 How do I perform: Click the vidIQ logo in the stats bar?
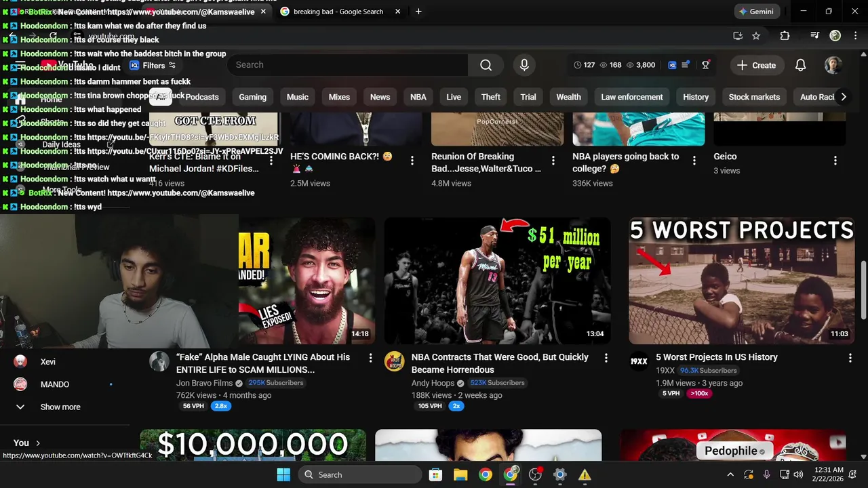672,65
